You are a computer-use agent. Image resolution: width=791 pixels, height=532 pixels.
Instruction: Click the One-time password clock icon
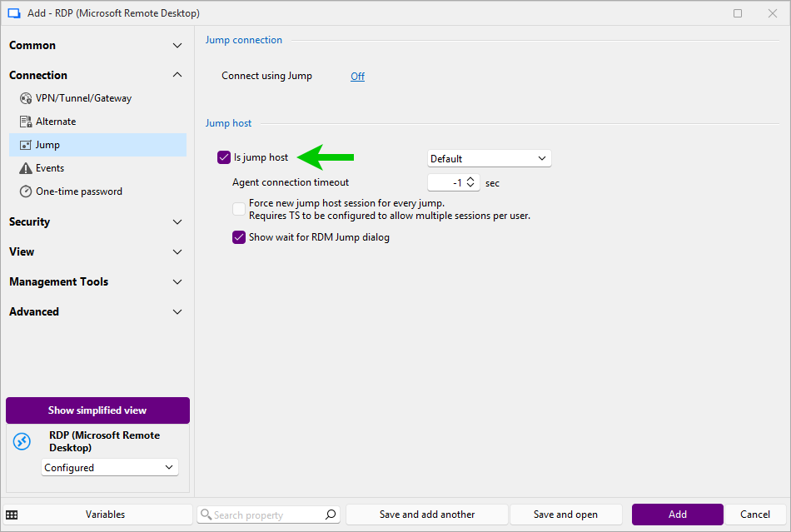click(26, 191)
